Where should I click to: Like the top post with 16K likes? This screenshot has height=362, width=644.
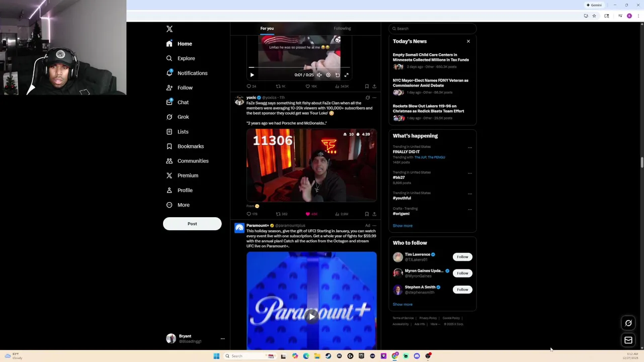coord(311,86)
